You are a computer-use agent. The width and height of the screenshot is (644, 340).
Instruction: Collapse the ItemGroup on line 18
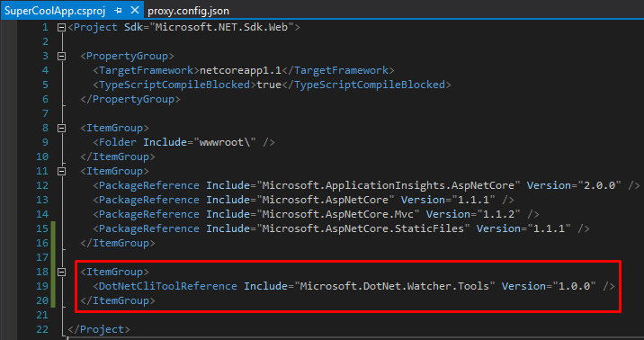pos(61,272)
